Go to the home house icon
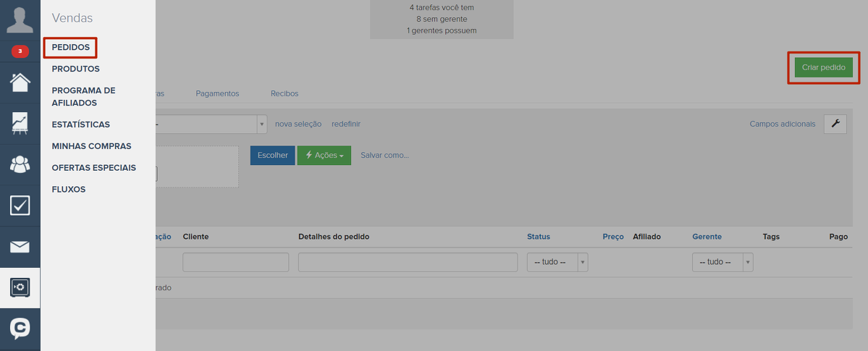This screenshot has width=868, height=351. (x=20, y=82)
